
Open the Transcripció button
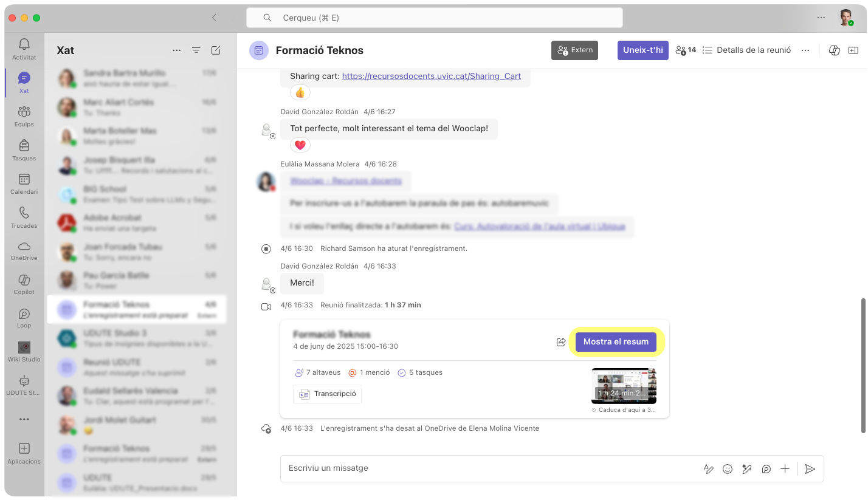click(328, 394)
